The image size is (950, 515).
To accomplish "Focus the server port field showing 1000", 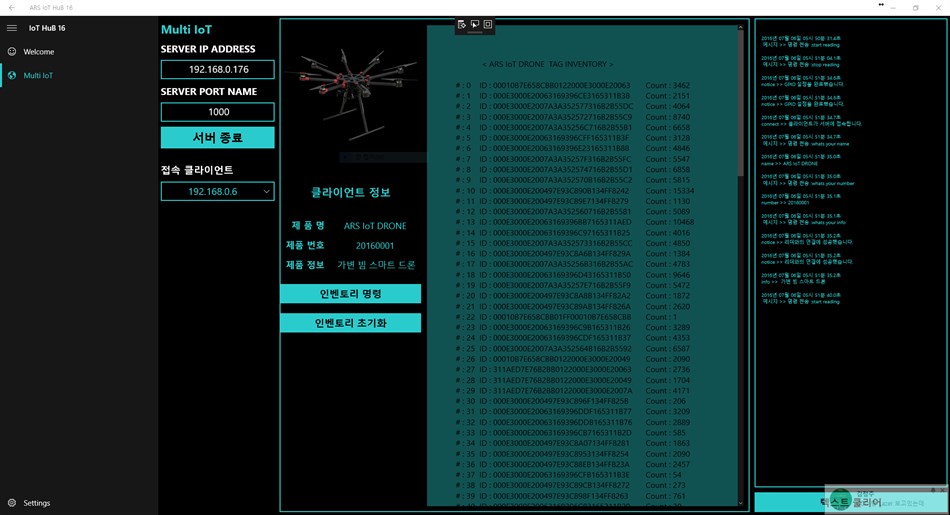I will pos(218,112).
